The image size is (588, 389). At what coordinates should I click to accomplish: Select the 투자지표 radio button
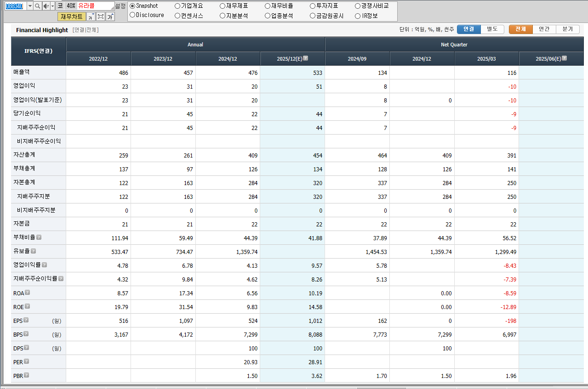[313, 6]
